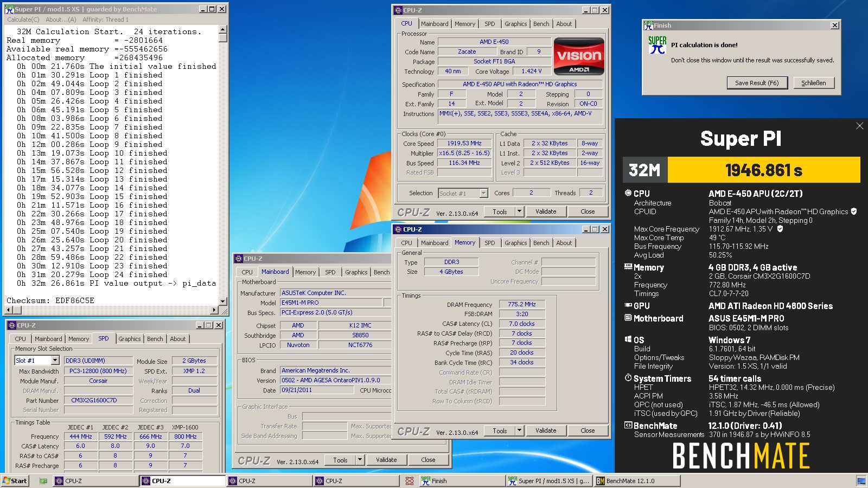Click the Max Core Frequency verified shield icon

click(780, 229)
